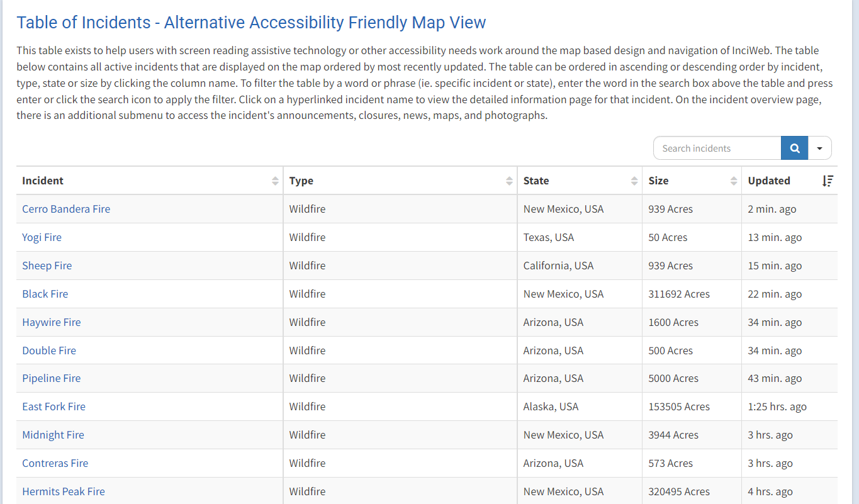859x504 pixels.
Task: Select the '43 min. ago' updated cell
Action: tap(790, 378)
